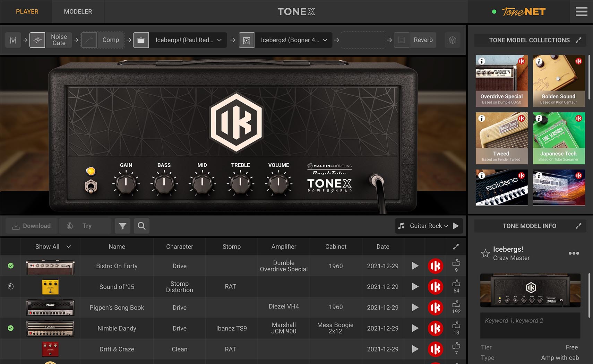593x364 pixels.
Task: Click the empty effect slot
Action: tap(363, 40)
